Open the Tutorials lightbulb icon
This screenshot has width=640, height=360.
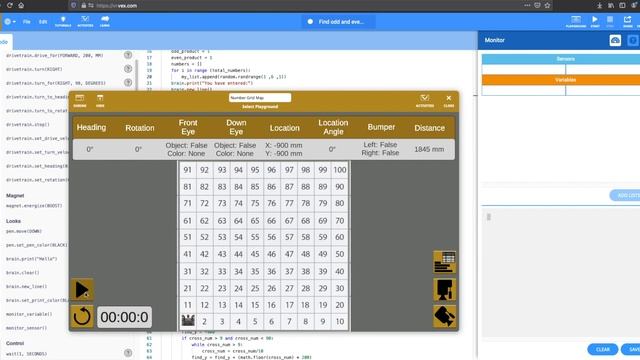pos(63,22)
